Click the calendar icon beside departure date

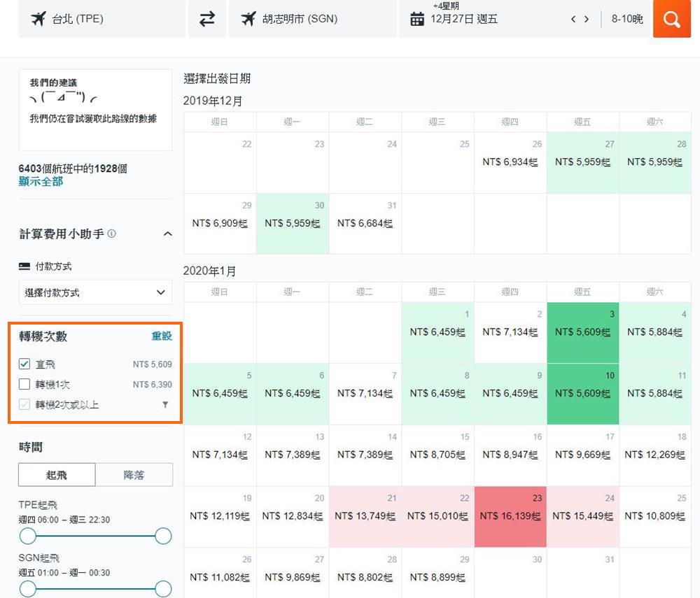tap(417, 19)
